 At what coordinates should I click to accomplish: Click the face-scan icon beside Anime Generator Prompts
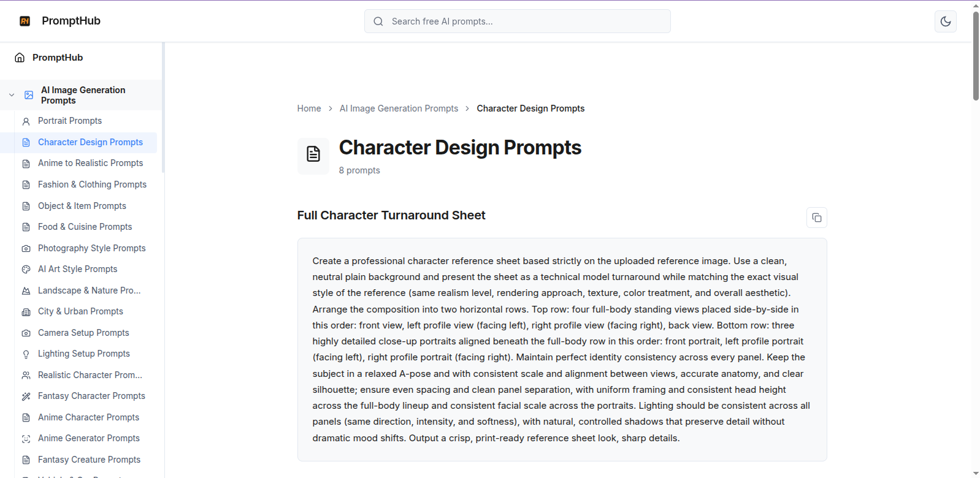click(x=26, y=439)
